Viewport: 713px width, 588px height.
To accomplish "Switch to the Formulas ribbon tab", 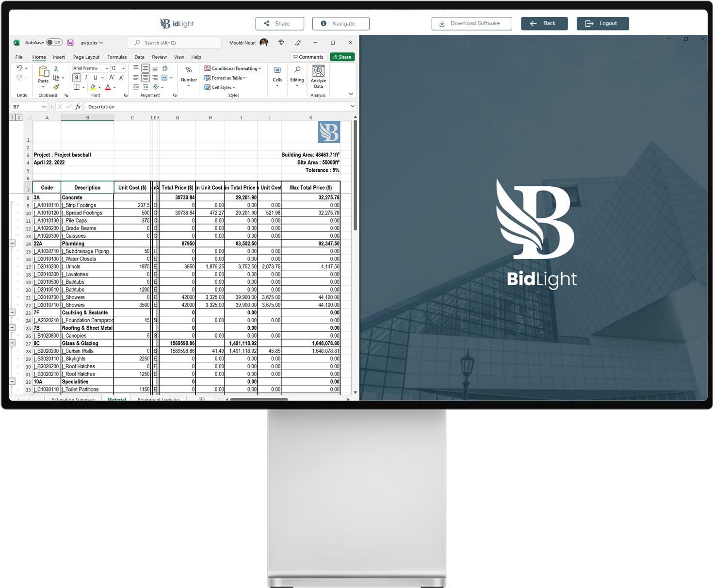I will (x=117, y=57).
